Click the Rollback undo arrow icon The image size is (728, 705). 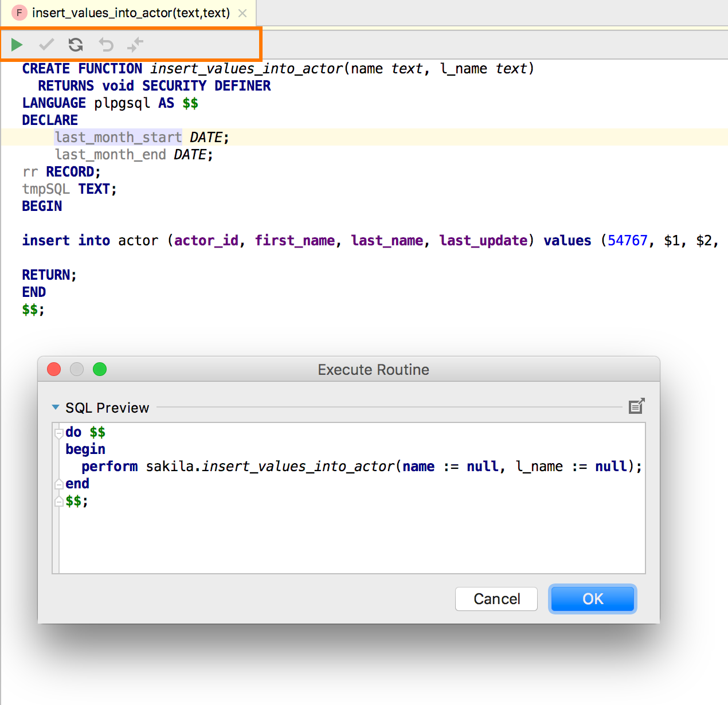point(106,44)
